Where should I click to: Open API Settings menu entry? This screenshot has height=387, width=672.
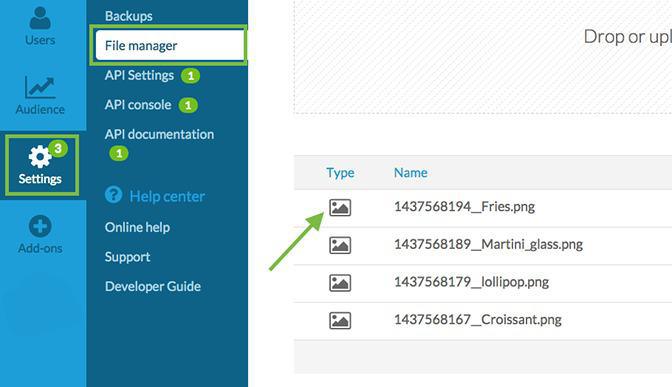pyautogui.click(x=139, y=75)
